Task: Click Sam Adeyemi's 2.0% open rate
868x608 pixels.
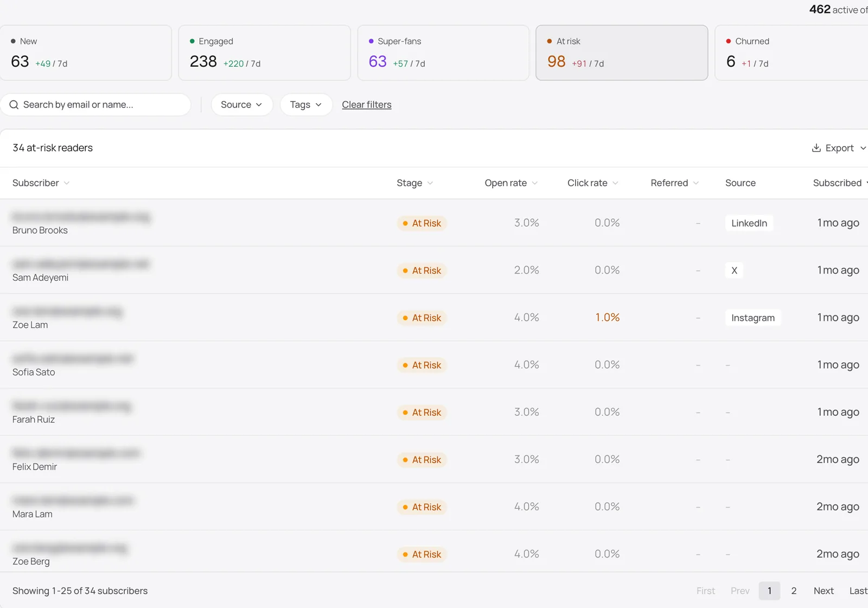Action: pos(527,270)
